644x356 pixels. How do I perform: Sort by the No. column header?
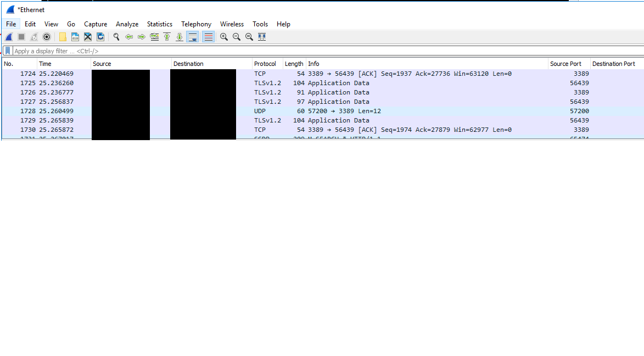click(19, 64)
